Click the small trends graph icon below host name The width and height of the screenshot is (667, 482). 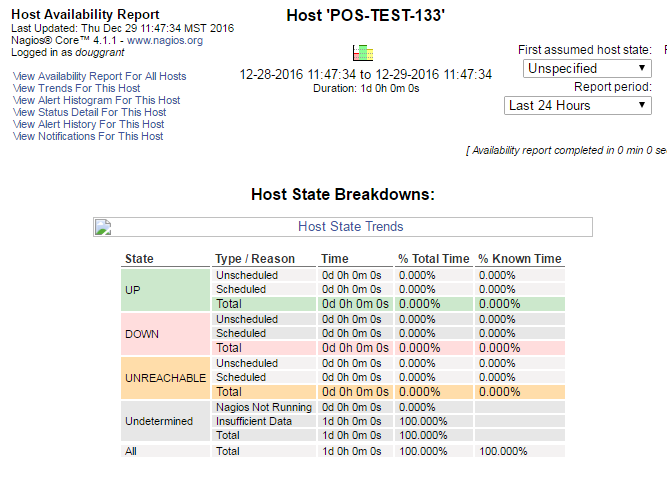[x=362, y=52]
